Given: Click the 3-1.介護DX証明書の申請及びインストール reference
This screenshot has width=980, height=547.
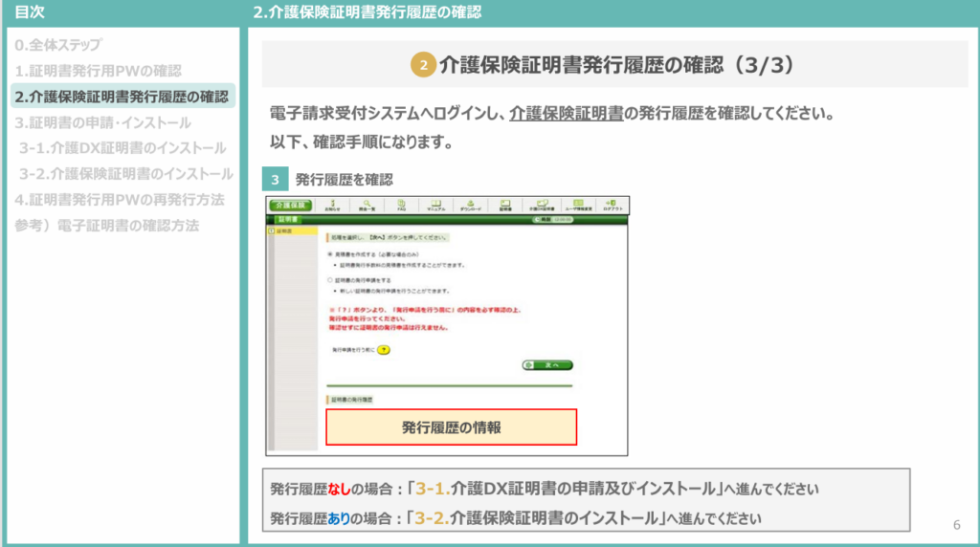Looking at the screenshot, I should tap(566, 489).
